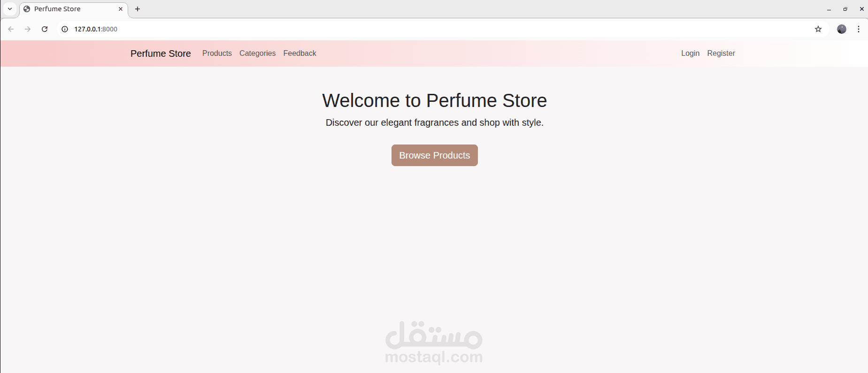Open the browser profile avatar

(842, 29)
